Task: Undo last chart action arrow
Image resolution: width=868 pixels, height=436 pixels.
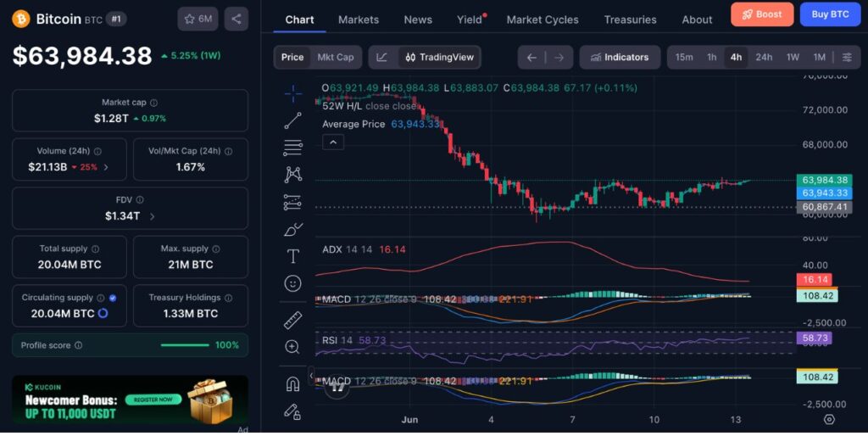Action: [x=531, y=58]
